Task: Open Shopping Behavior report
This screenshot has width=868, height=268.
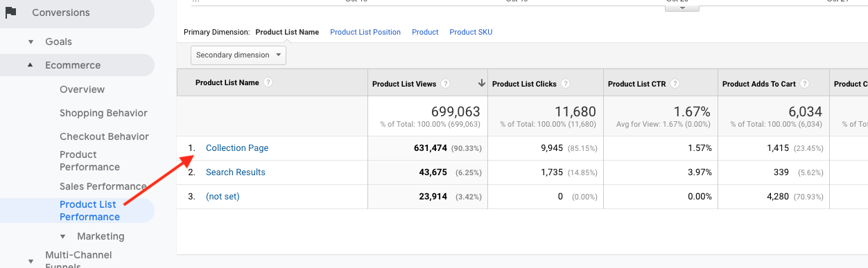Action: (103, 113)
